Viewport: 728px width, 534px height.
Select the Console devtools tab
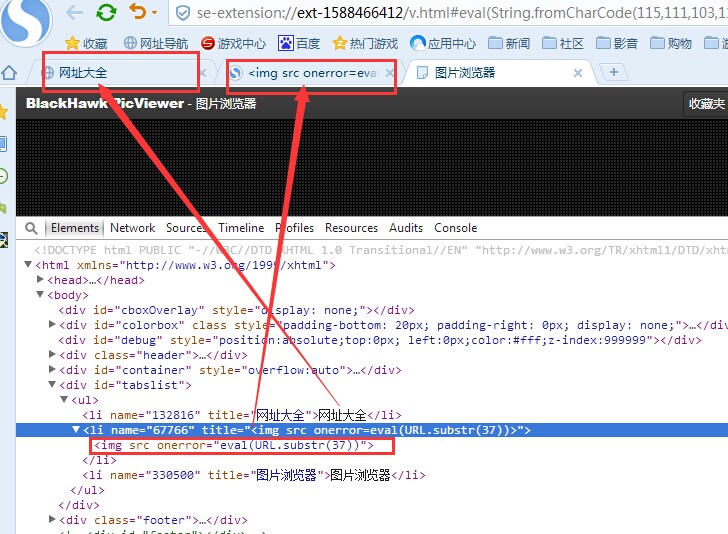(455, 228)
